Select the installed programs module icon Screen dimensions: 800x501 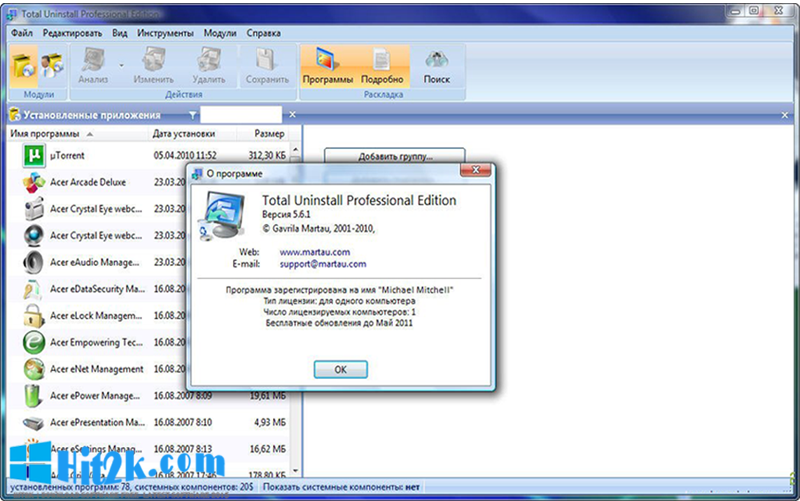[23, 66]
